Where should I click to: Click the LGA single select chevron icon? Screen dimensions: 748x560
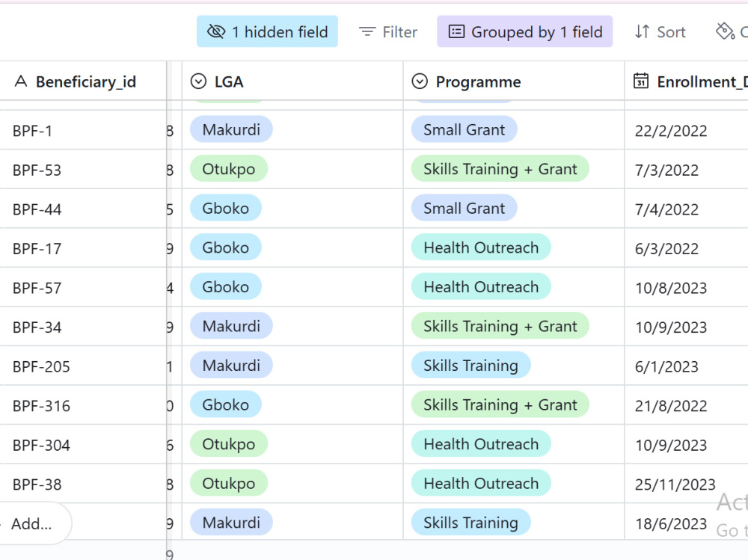[198, 81]
